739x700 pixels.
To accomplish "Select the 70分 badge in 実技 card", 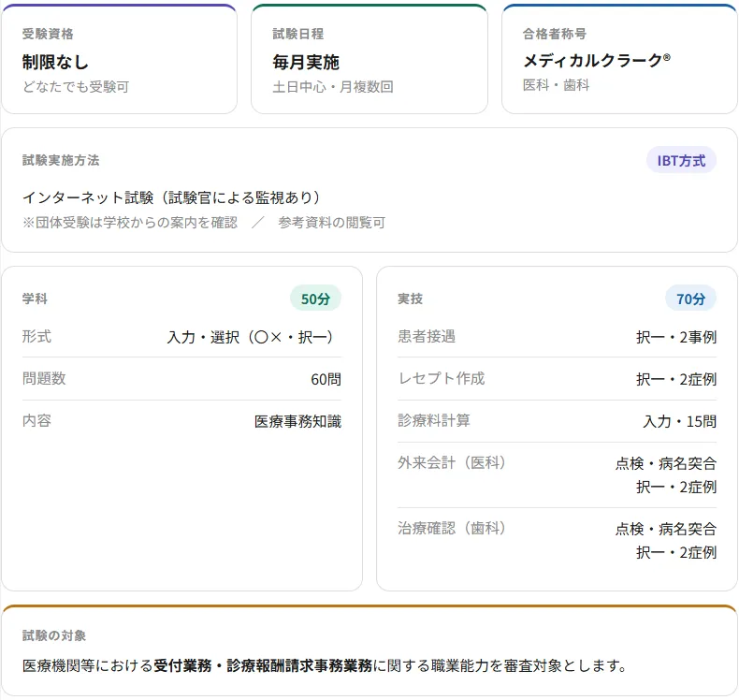I will pos(690,299).
